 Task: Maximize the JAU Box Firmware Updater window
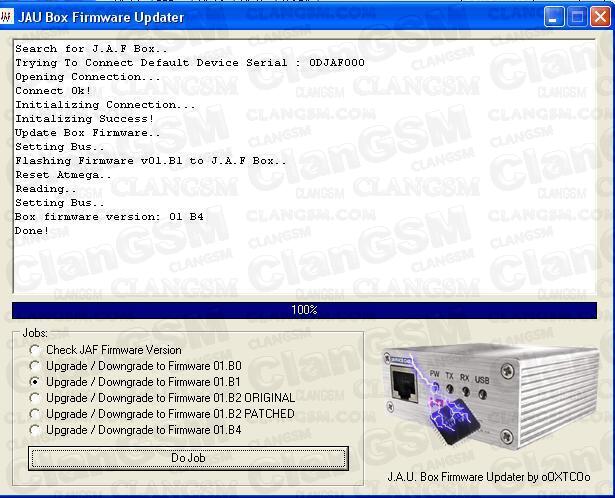tap(577, 16)
